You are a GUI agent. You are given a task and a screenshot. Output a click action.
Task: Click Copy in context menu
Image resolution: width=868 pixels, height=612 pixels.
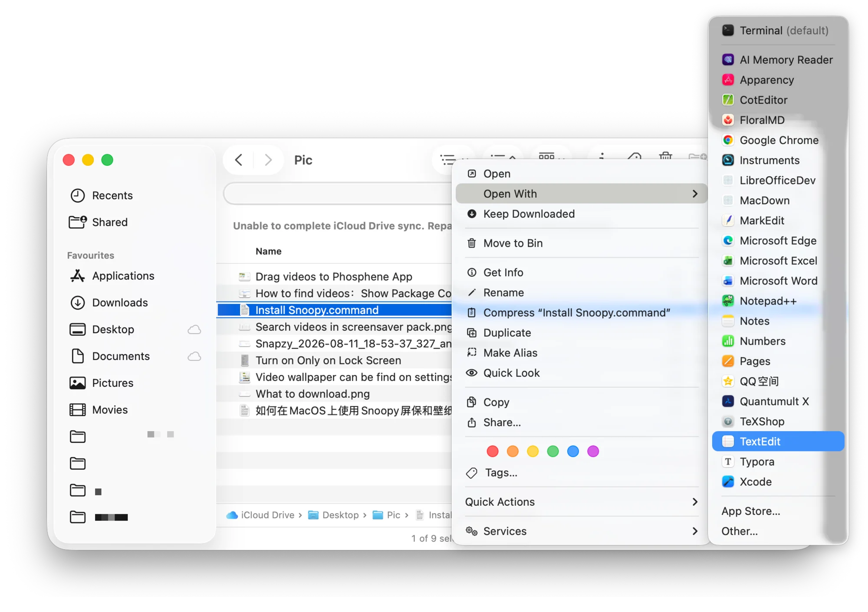point(582,402)
